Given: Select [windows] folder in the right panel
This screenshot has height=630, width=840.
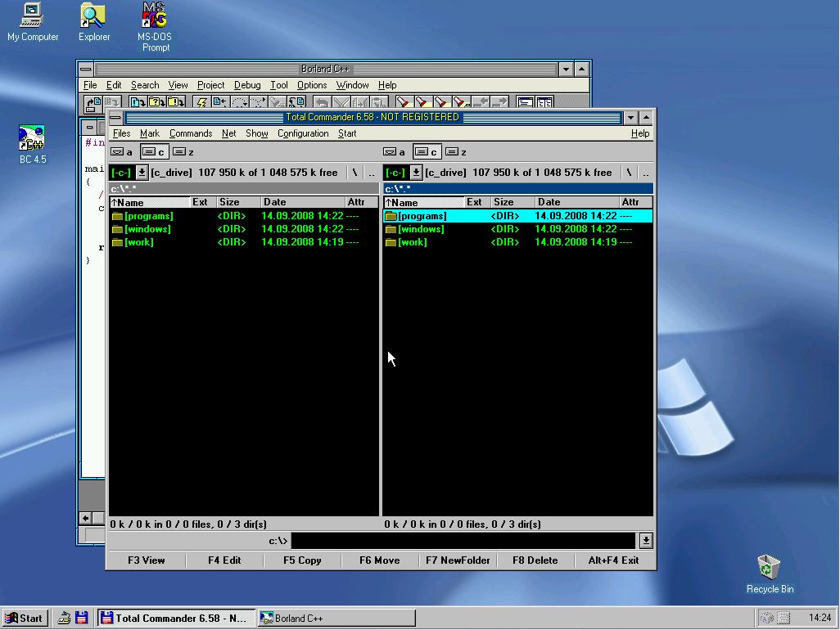Looking at the screenshot, I should tap(518, 229).
